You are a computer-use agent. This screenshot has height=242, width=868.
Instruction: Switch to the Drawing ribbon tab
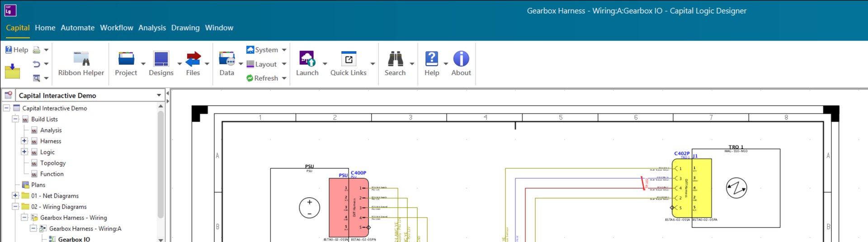coord(185,28)
